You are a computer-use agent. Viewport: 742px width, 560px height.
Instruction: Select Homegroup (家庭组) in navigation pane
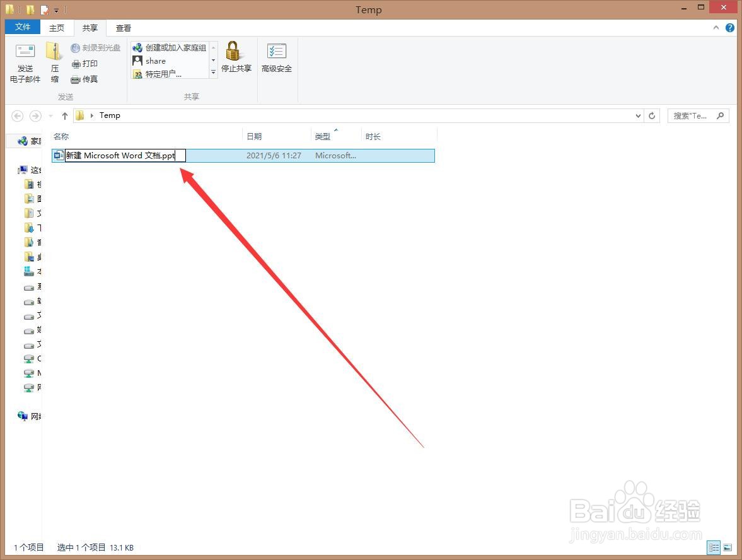coord(30,141)
